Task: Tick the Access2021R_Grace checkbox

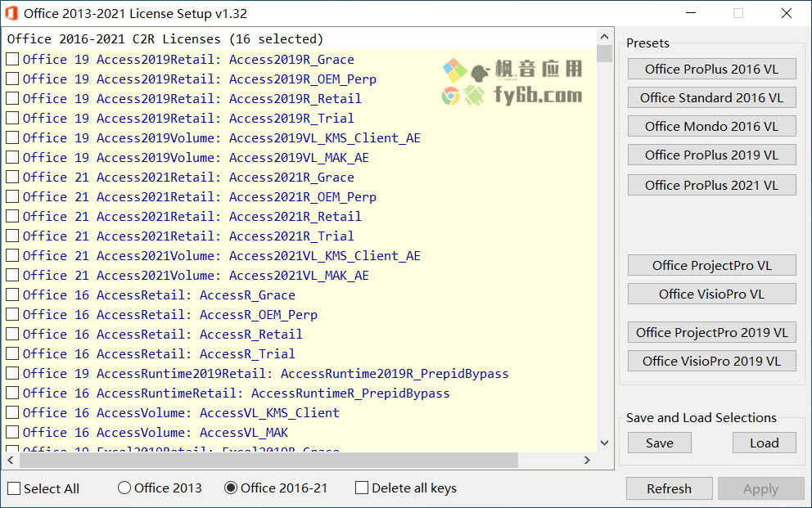Action: [12, 177]
